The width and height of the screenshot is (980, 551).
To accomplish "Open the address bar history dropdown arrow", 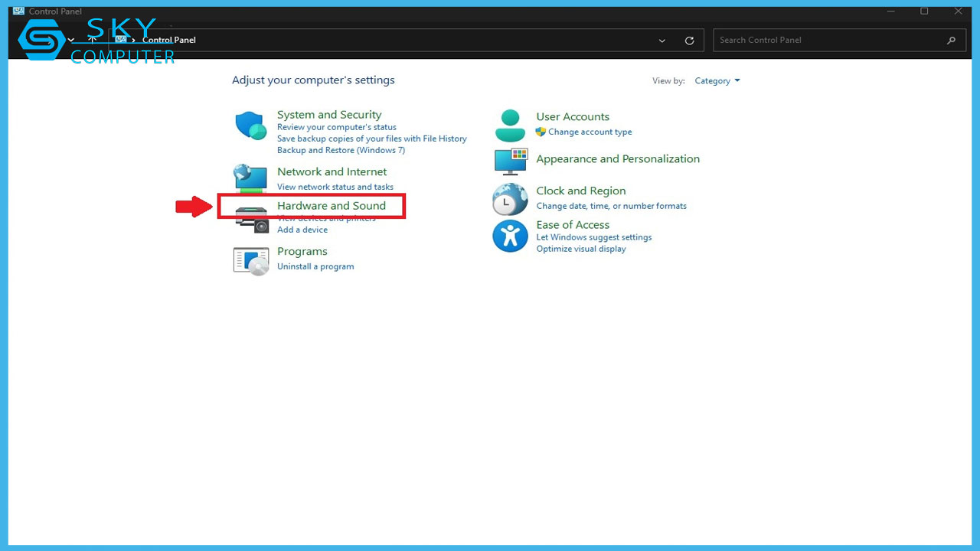I will point(661,40).
